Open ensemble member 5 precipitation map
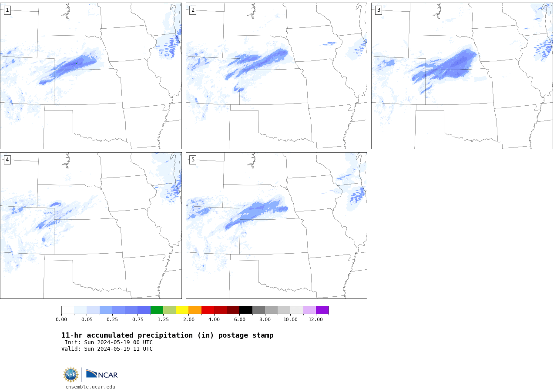The height and width of the screenshot is (392, 557). click(x=276, y=225)
